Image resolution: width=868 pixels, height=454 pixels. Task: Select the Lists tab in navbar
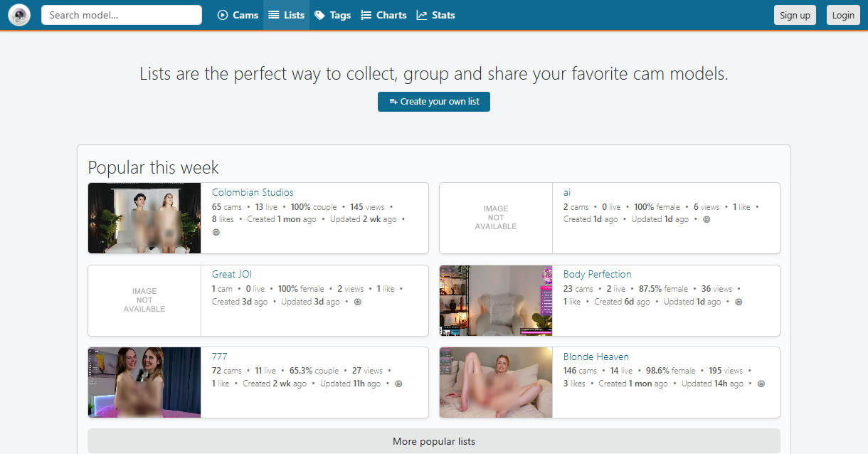pyautogui.click(x=287, y=15)
